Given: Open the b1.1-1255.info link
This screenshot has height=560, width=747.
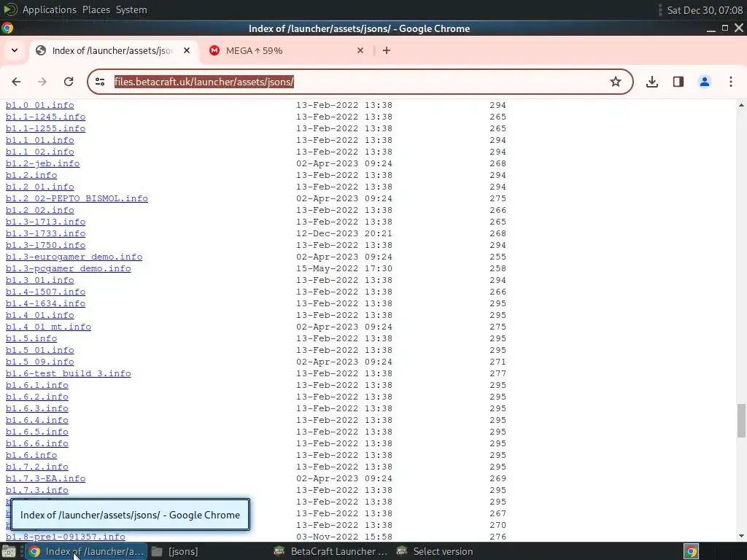Looking at the screenshot, I should (x=46, y=128).
